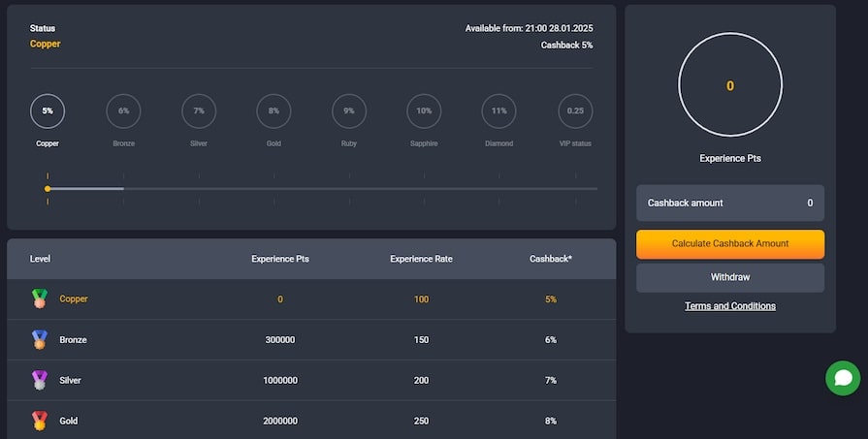Open the Terms and Conditions link
This screenshot has width=868, height=439.
(x=730, y=306)
